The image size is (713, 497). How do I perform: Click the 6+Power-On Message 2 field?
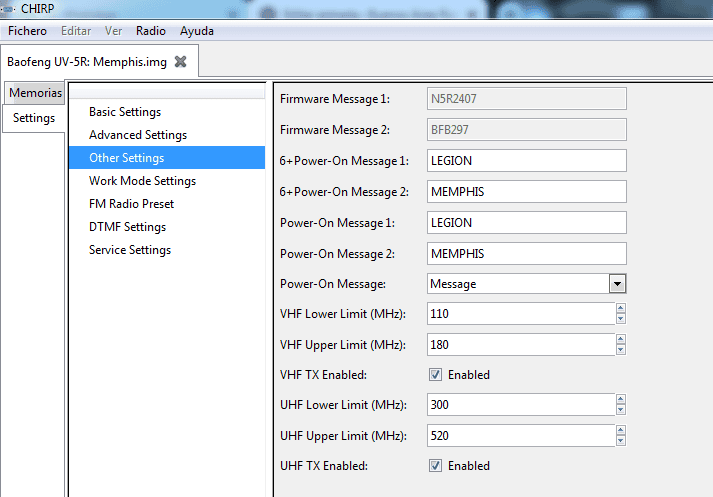(x=526, y=191)
